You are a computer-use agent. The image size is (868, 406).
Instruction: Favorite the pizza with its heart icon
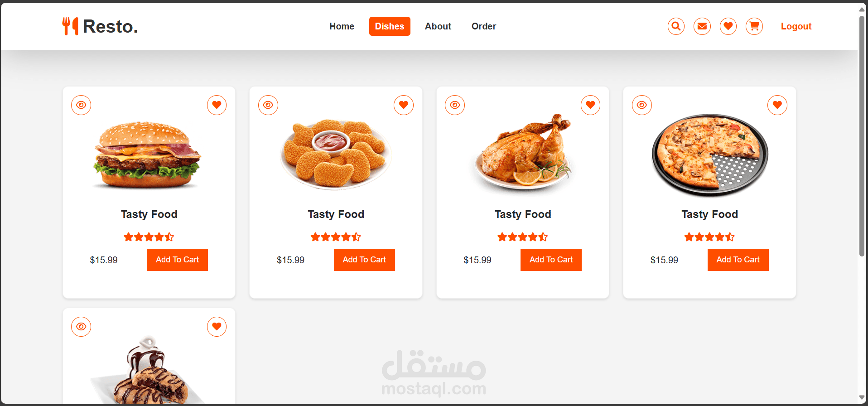pos(777,105)
